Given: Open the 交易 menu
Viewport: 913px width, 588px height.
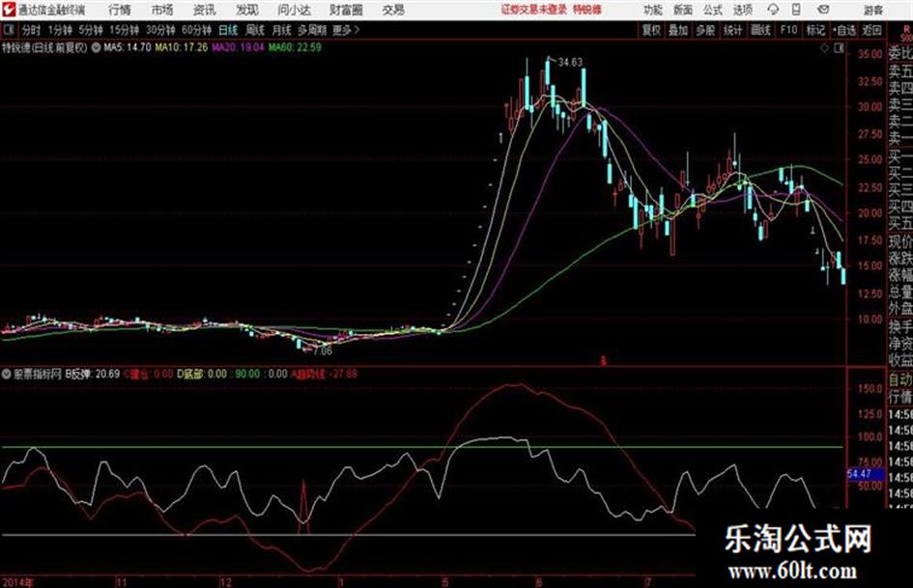Looking at the screenshot, I should click(x=393, y=10).
